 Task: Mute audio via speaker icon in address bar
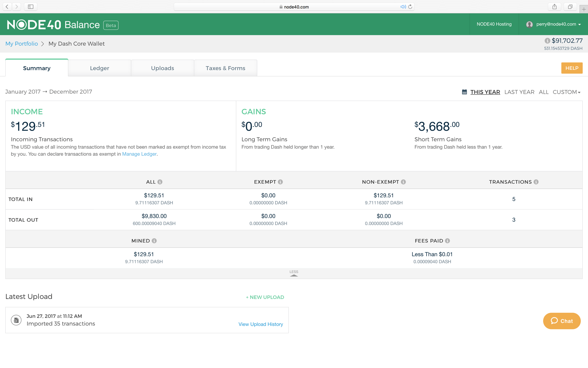click(403, 7)
